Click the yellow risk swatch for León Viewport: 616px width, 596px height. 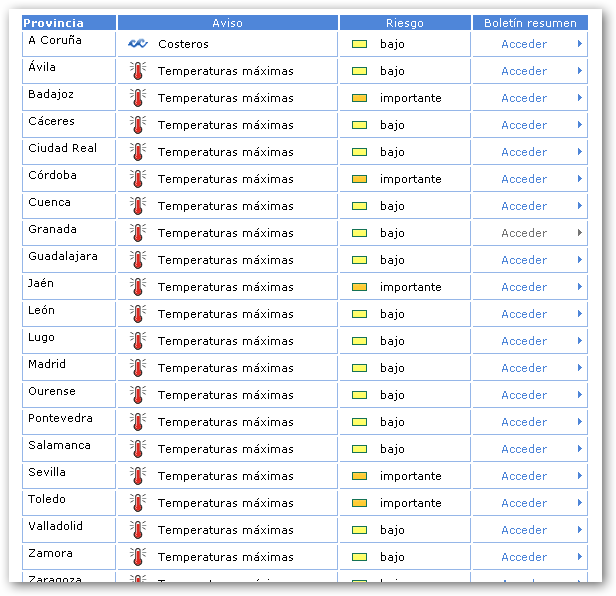coord(360,314)
